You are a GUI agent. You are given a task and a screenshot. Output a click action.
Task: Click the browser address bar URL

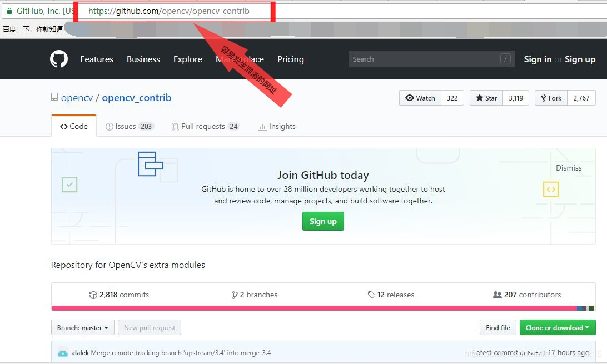click(169, 11)
